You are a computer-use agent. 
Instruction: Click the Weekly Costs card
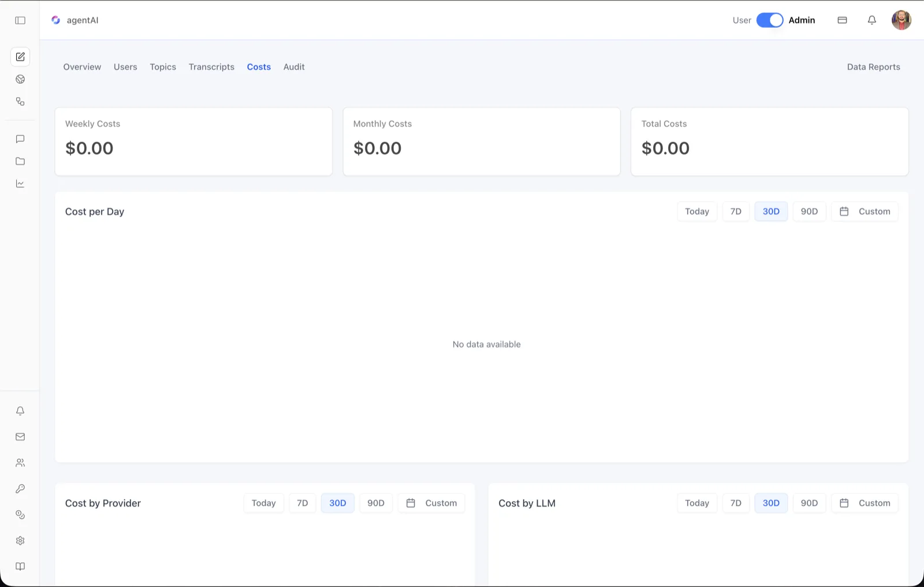point(193,142)
